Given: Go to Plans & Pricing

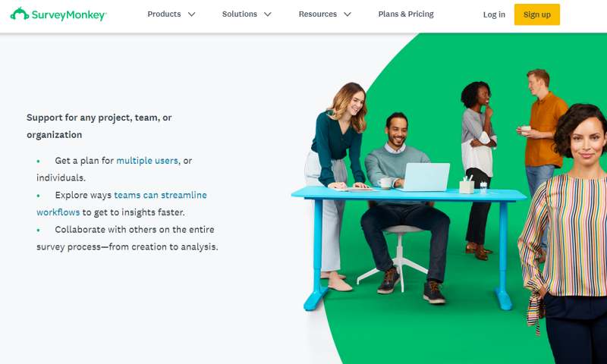Looking at the screenshot, I should [x=406, y=14].
